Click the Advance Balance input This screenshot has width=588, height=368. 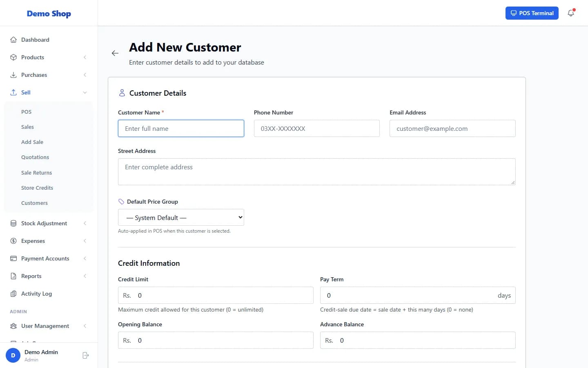tap(418, 340)
